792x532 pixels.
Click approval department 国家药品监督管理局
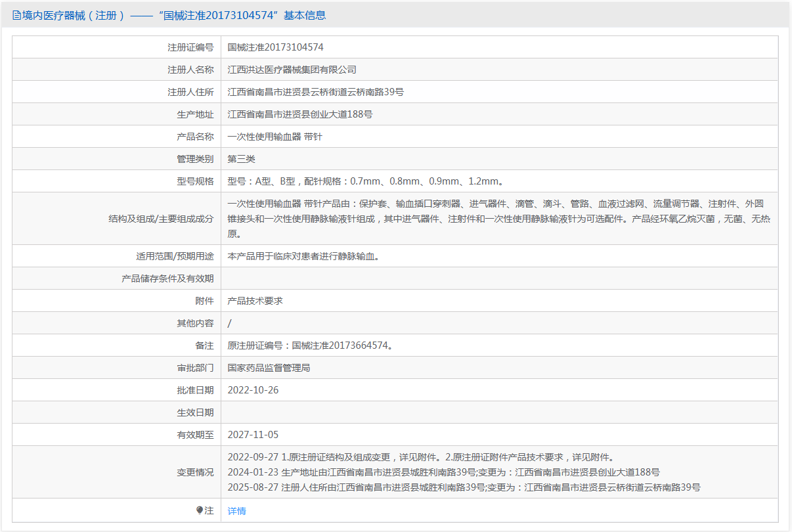click(269, 368)
